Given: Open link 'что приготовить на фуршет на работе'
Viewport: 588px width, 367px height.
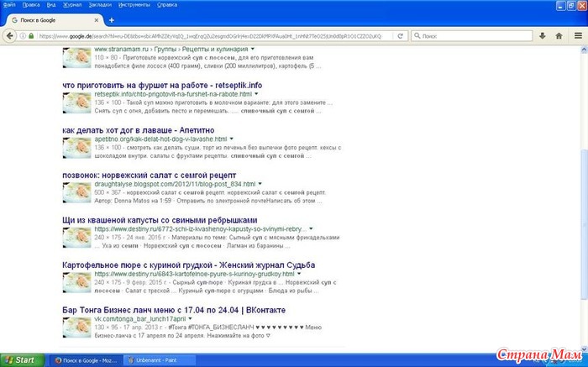Looking at the screenshot, I should pos(150,85).
